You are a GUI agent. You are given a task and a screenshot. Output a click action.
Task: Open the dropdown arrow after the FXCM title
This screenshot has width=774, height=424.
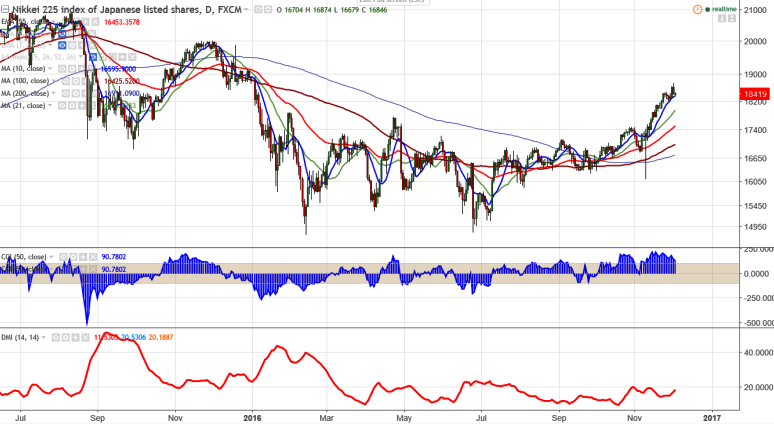point(246,9)
